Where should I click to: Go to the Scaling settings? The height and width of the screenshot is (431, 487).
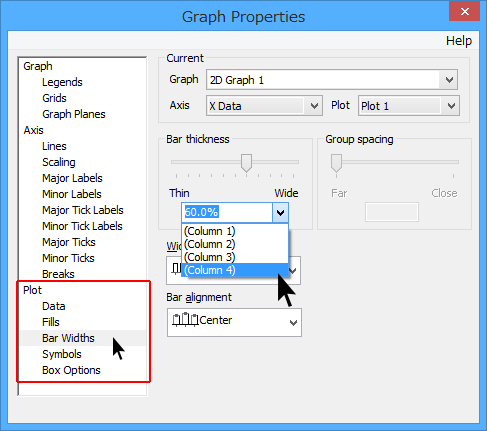tap(59, 162)
